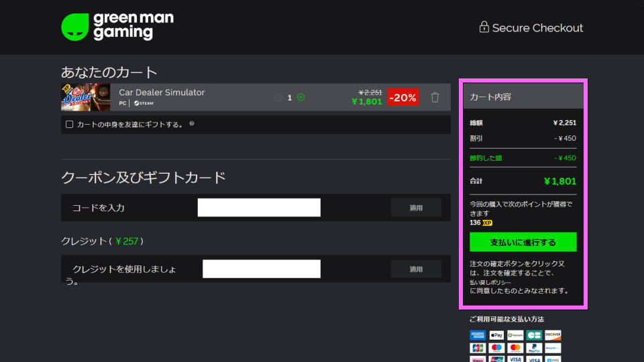Apply the credit amount
The image size is (644, 362).
(416, 269)
